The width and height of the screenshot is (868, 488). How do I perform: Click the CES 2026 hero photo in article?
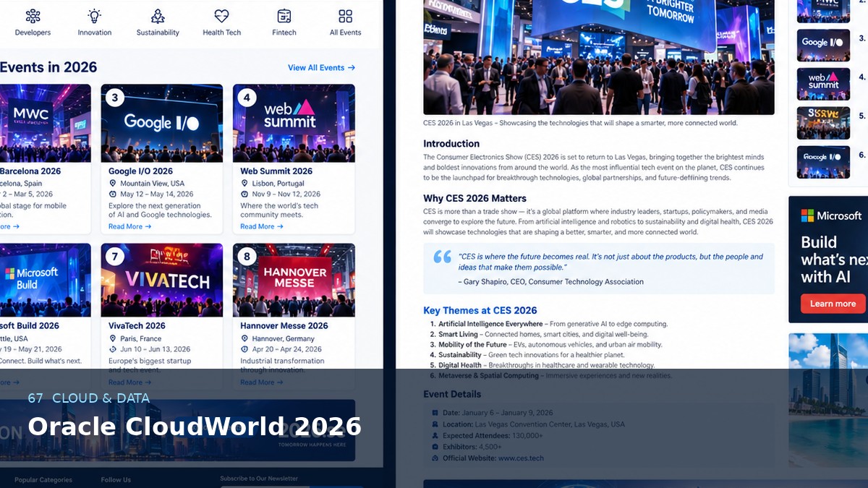[599, 57]
